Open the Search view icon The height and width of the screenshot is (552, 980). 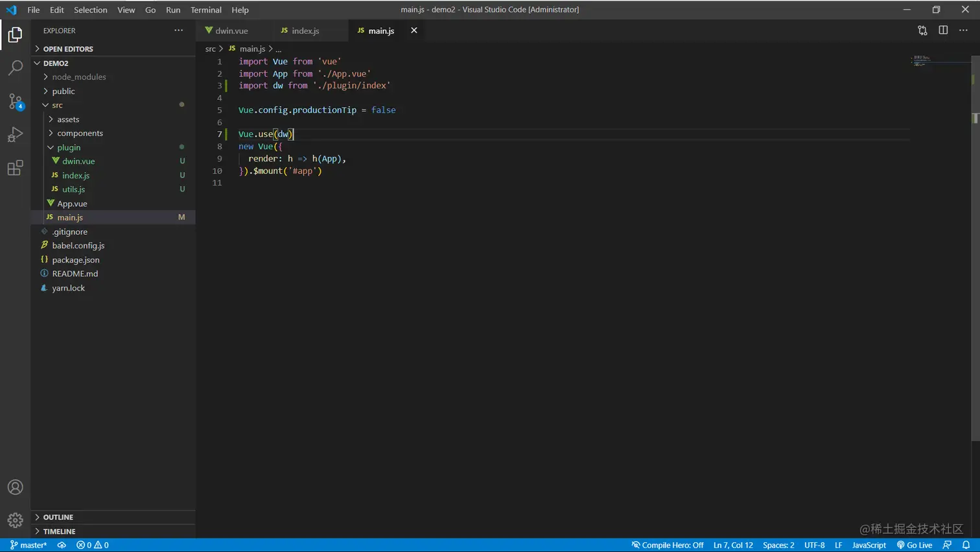[x=15, y=67]
